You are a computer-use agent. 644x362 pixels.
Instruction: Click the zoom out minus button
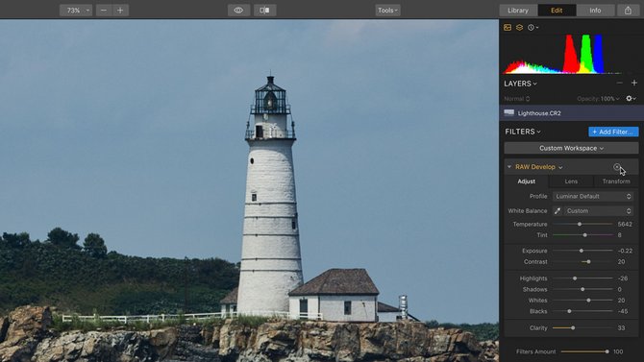pos(104,11)
